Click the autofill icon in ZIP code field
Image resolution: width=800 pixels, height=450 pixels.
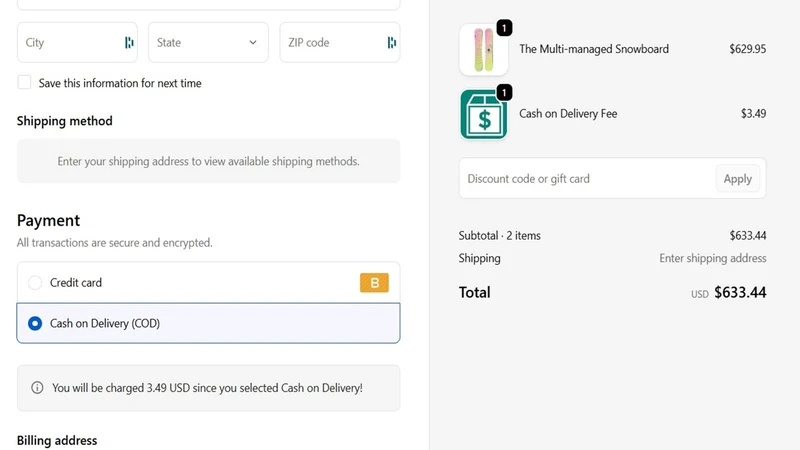pos(392,42)
